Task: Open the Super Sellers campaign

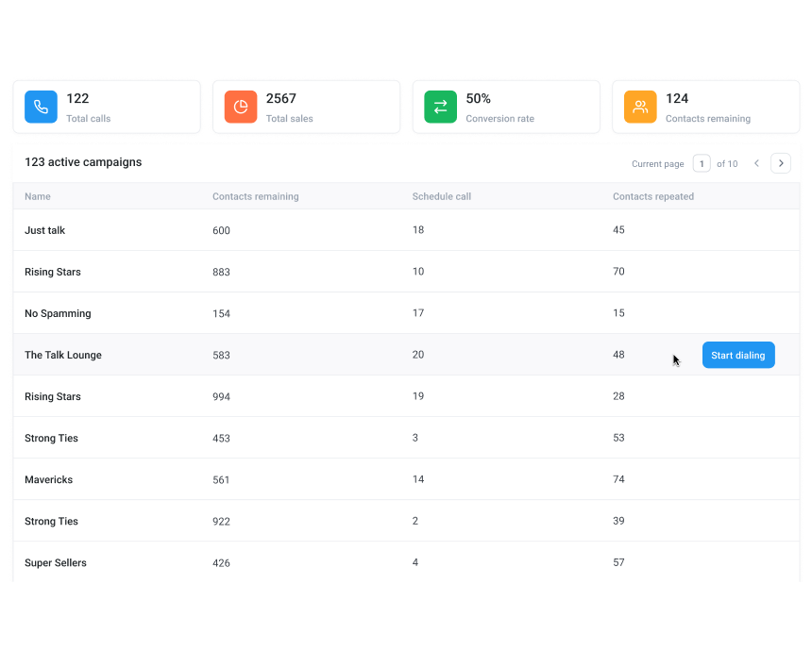Action: click(56, 562)
